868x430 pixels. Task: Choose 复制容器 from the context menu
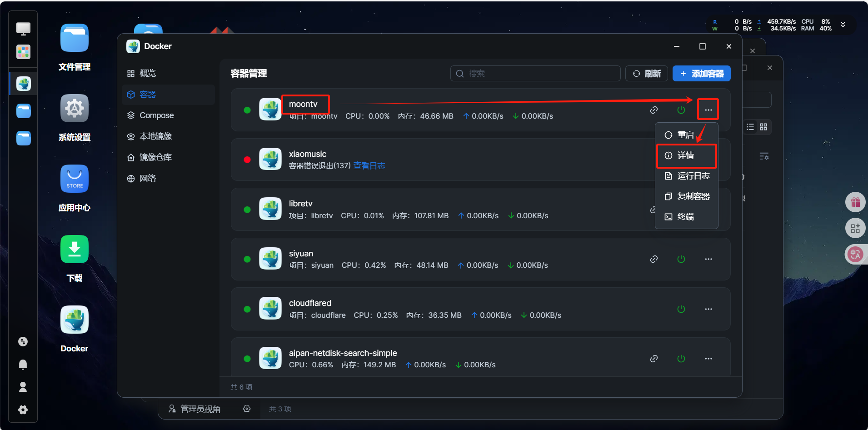coord(686,196)
